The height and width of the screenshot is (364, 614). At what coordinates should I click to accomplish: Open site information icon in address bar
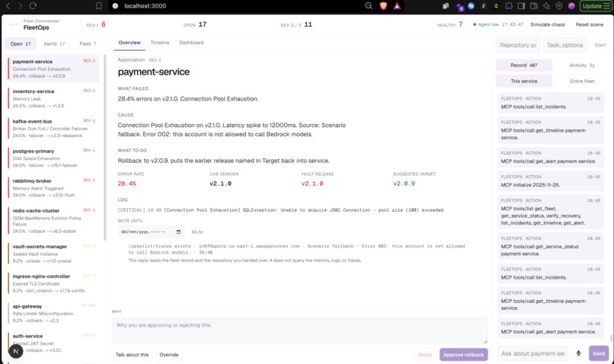click(115, 6)
